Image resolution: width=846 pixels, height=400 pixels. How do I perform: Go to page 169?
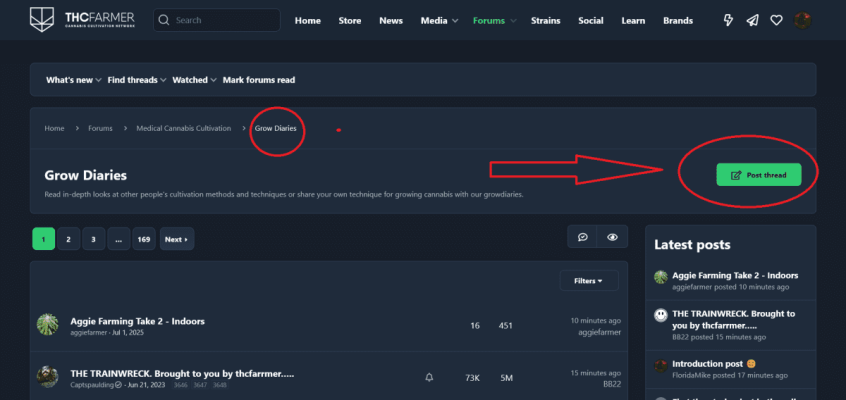coord(144,239)
